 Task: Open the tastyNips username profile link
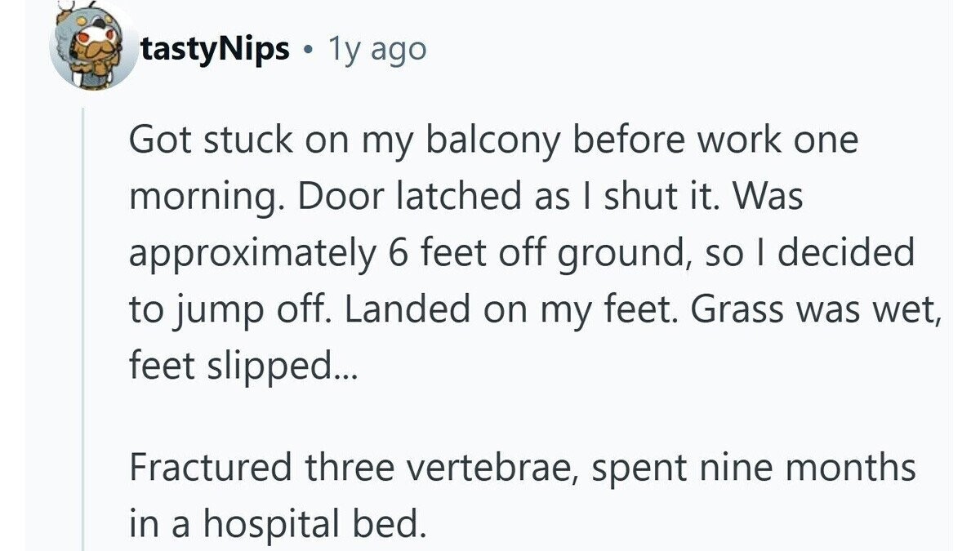click(x=214, y=50)
